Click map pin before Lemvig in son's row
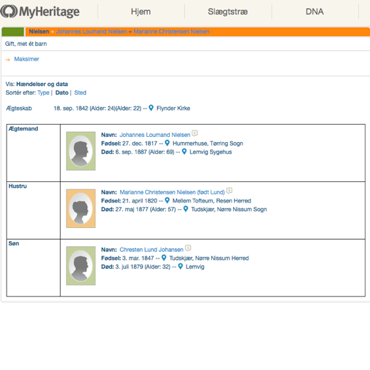This screenshot has height=370, width=370. point(180,266)
